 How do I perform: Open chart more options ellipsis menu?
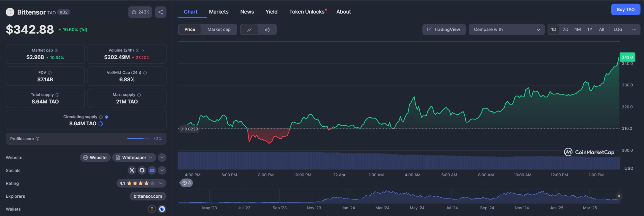coord(634,29)
